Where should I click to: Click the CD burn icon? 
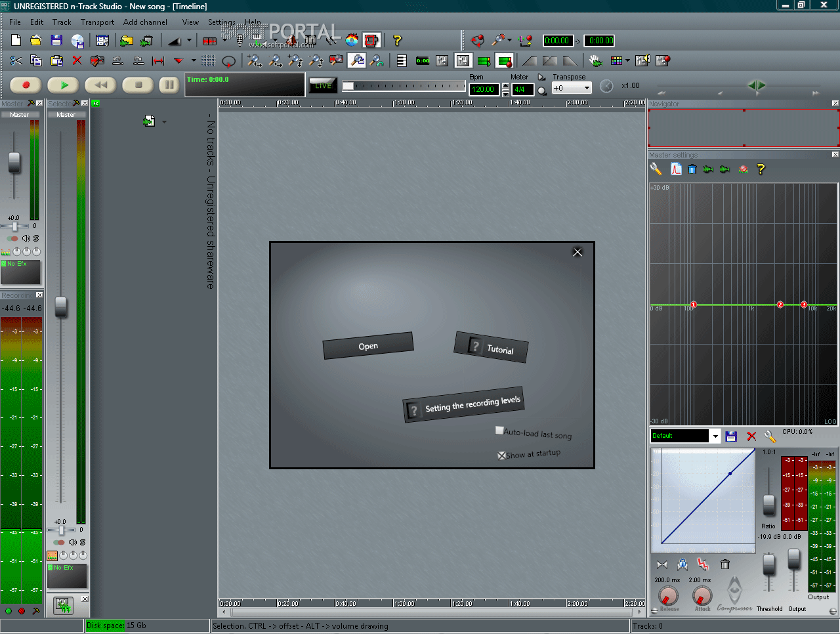[77, 41]
